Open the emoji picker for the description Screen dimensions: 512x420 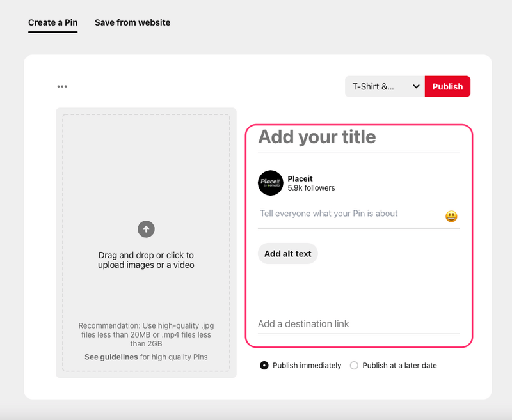pyautogui.click(x=452, y=215)
